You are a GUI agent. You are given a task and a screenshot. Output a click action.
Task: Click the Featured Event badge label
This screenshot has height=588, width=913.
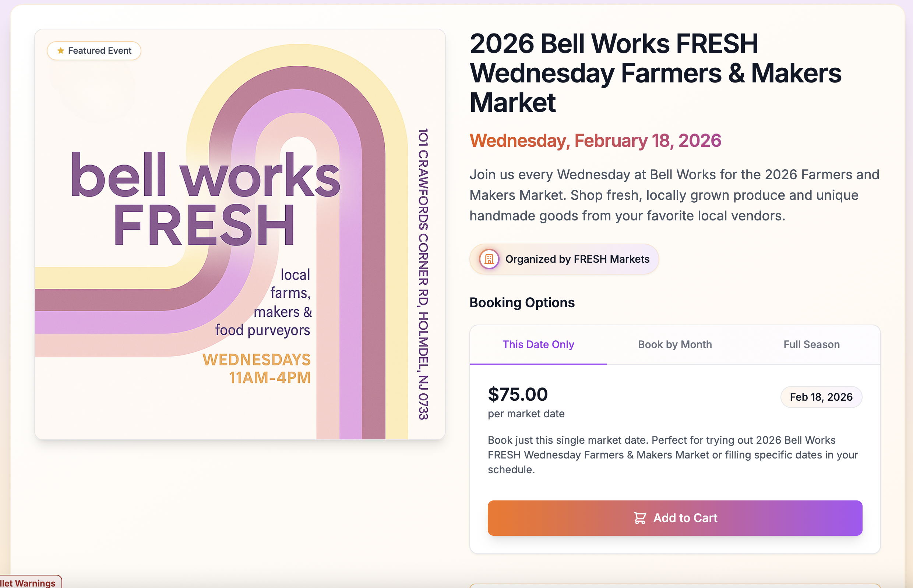[100, 51]
